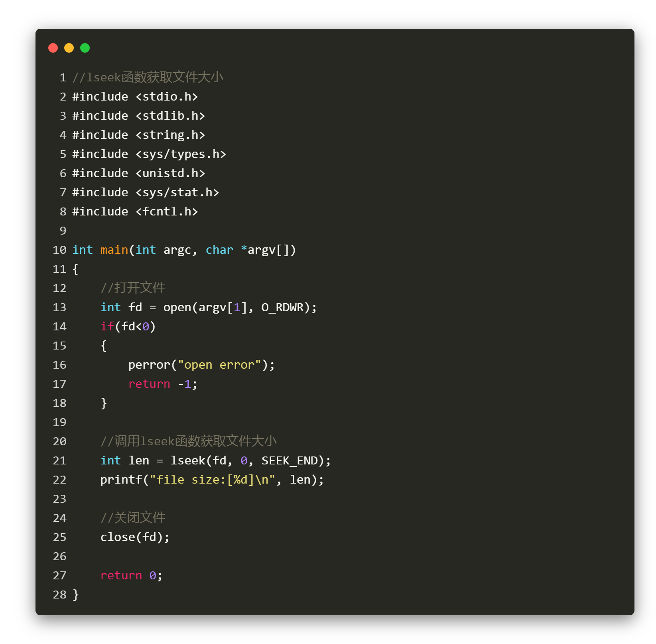Image resolution: width=656 pixels, height=644 pixels.
Task: Click closing brace on line 18
Action: point(104,403)
